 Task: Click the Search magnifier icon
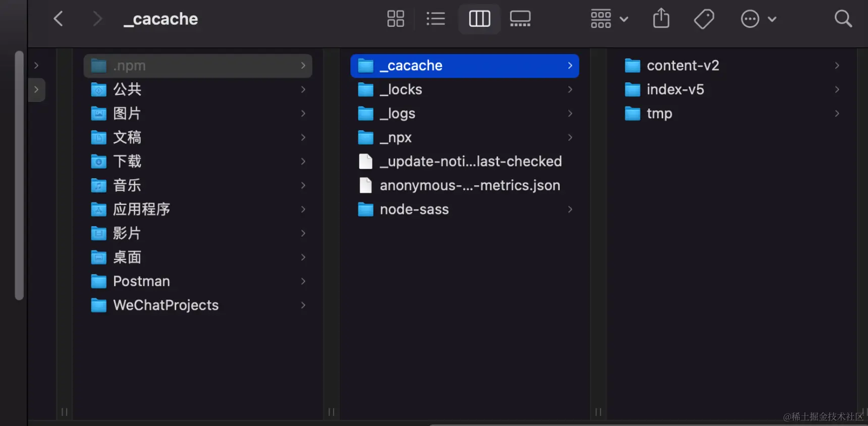tap(843, 19)
